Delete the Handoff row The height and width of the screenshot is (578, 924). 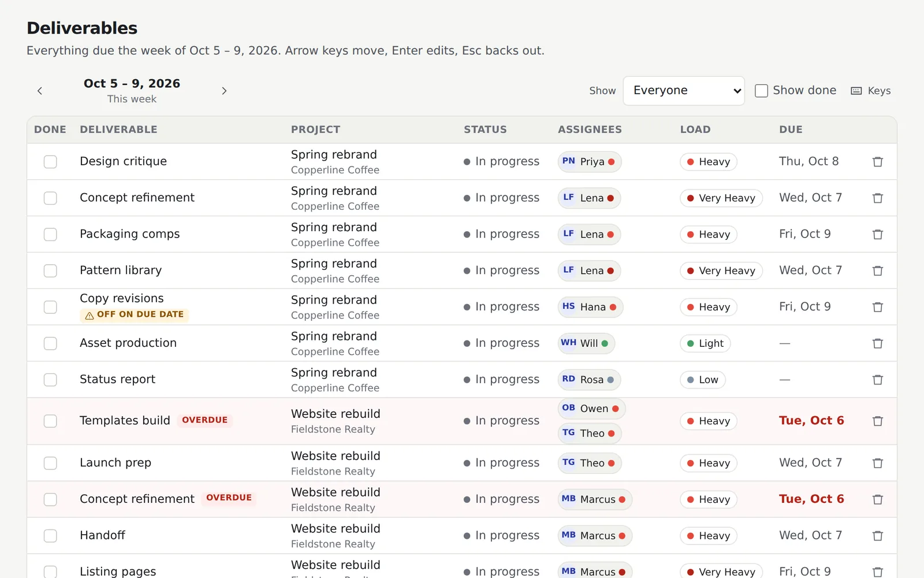(878, 536)
